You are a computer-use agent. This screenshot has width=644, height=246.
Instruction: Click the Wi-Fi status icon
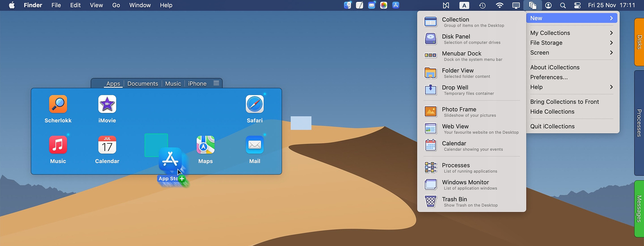(x=499, y=5)
